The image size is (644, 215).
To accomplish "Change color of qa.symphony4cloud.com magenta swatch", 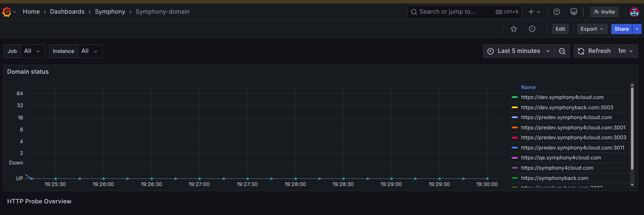I will 515,158.
